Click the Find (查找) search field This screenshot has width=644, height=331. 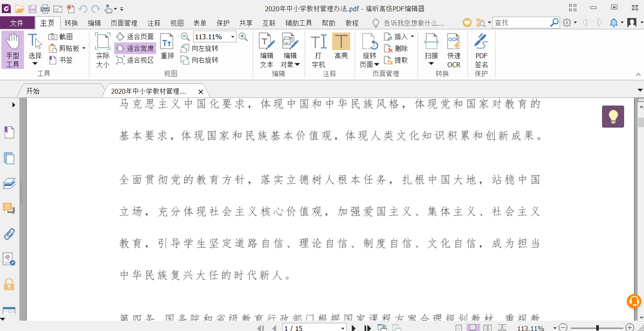[521, 23]
